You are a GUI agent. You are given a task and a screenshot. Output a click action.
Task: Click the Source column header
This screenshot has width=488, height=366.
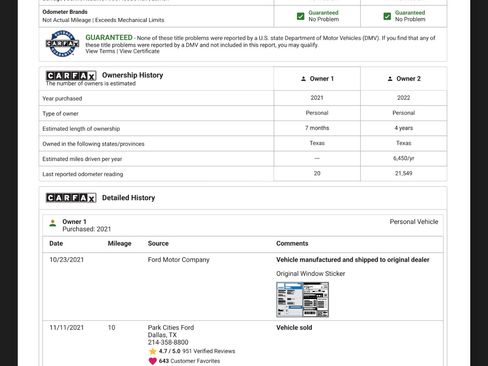coord(158,244)
